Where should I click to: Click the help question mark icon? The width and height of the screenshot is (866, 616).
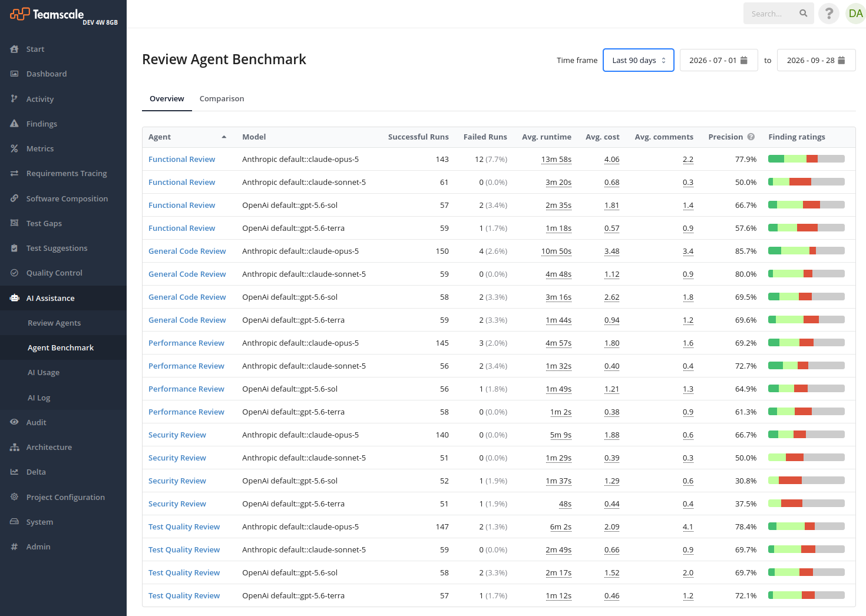pyautogui.click(x=829, y=14)
